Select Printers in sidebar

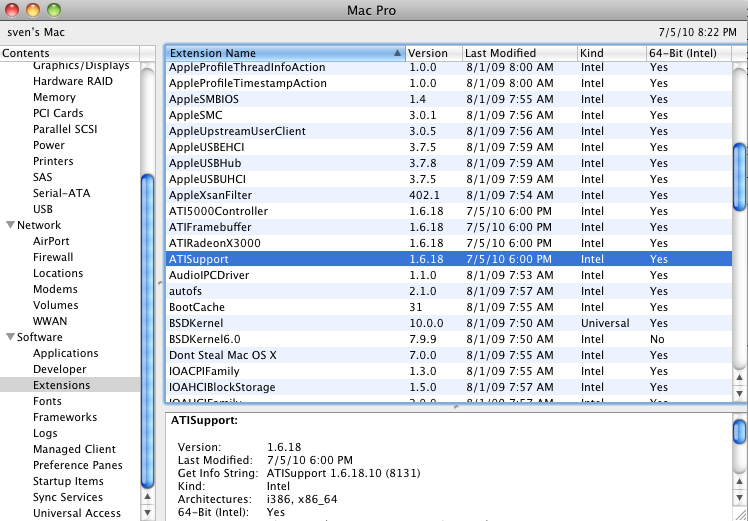click(x=53, y=161)
